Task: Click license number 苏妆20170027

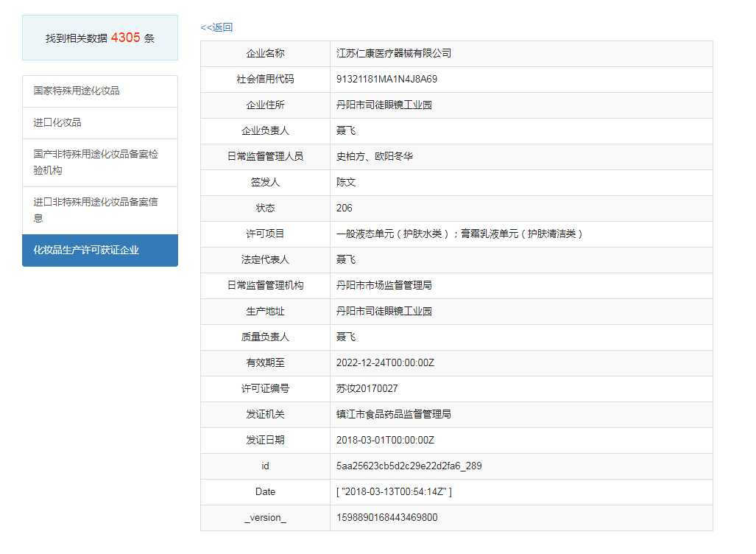Action: [367, 388]
